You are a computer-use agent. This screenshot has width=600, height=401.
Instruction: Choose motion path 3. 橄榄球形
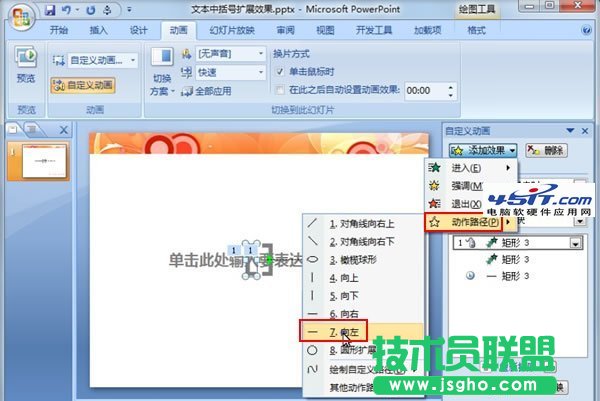click(364, 260)
